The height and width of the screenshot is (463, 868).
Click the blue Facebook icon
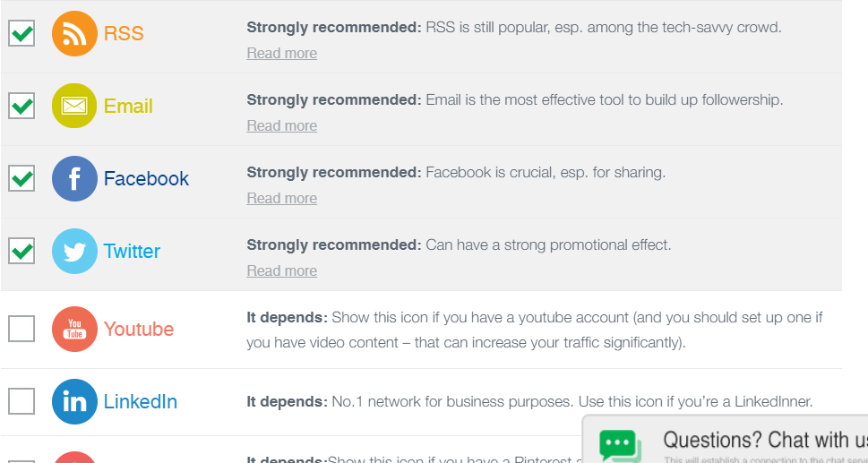[74, 178]
